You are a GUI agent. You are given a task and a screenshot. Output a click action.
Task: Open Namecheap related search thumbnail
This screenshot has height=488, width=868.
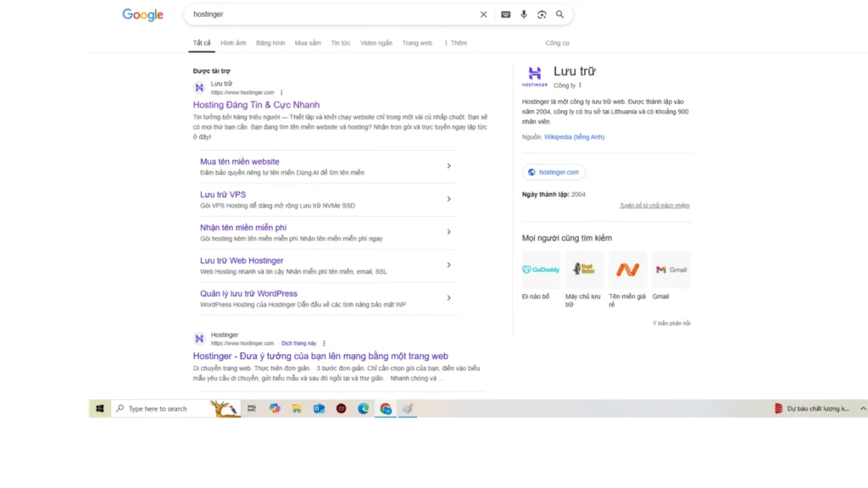coord(627,269)
